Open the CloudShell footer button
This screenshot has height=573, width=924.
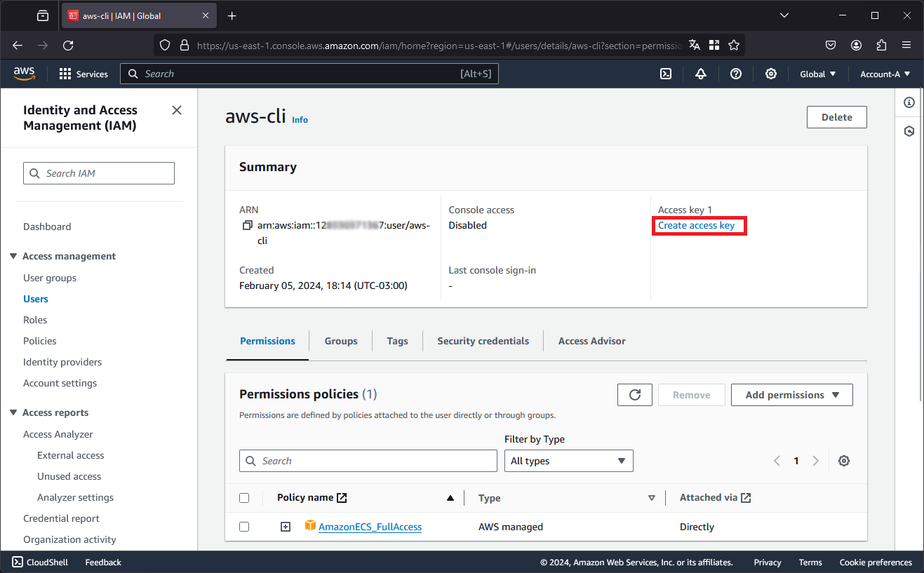(x=40, y=562)
